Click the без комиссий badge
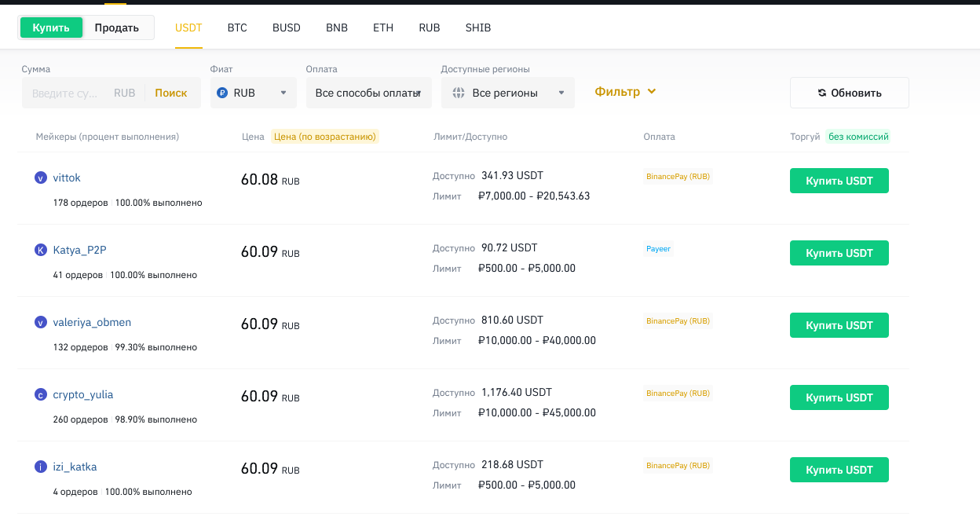This screenshot has width=980, height=520. click(859, 137)
